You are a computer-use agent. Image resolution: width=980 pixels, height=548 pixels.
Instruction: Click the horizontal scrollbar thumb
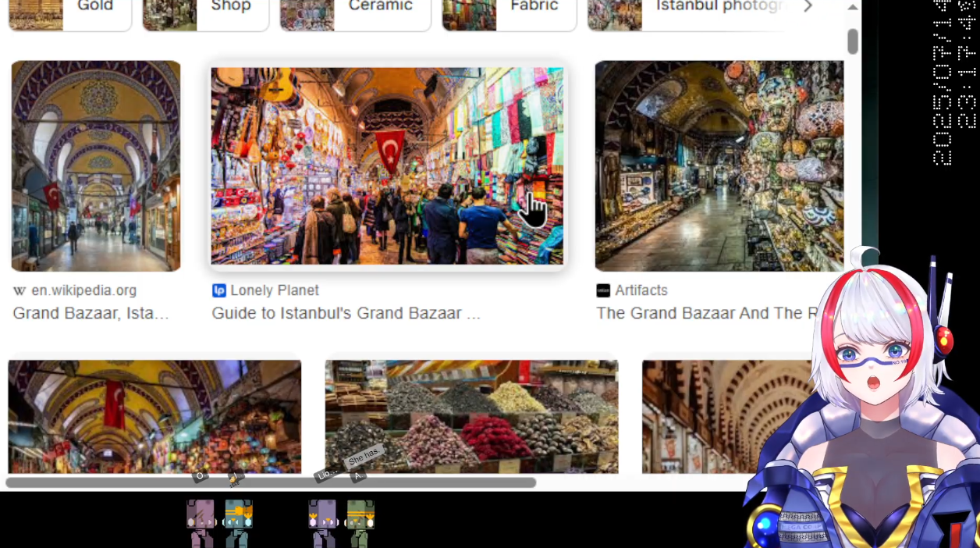(271, 482)
